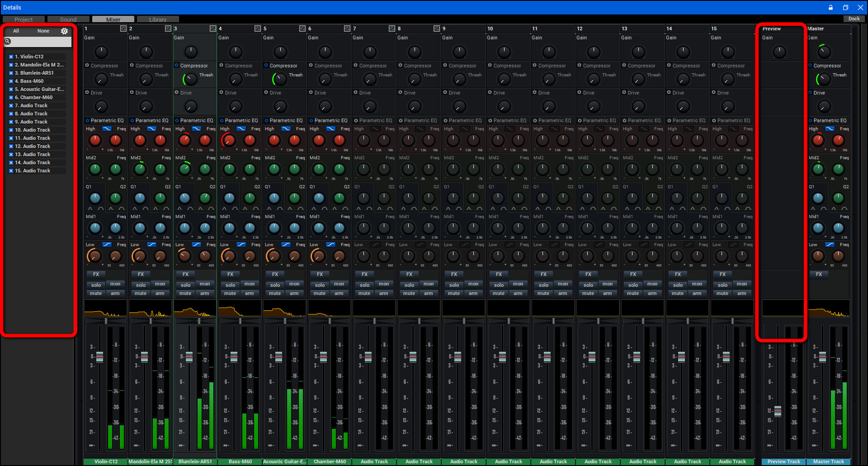868x466 pixels.
Task: Open channel 1 mixer layout icon
Action: pos(123,29)
